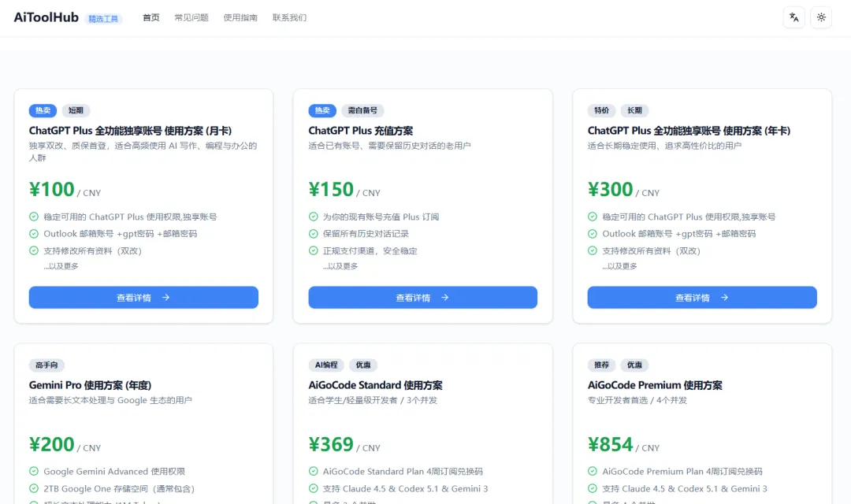The image size is (851, 504).
Task: Click ...以及更多 on 充值方案 card
Action: click(340, 266)
